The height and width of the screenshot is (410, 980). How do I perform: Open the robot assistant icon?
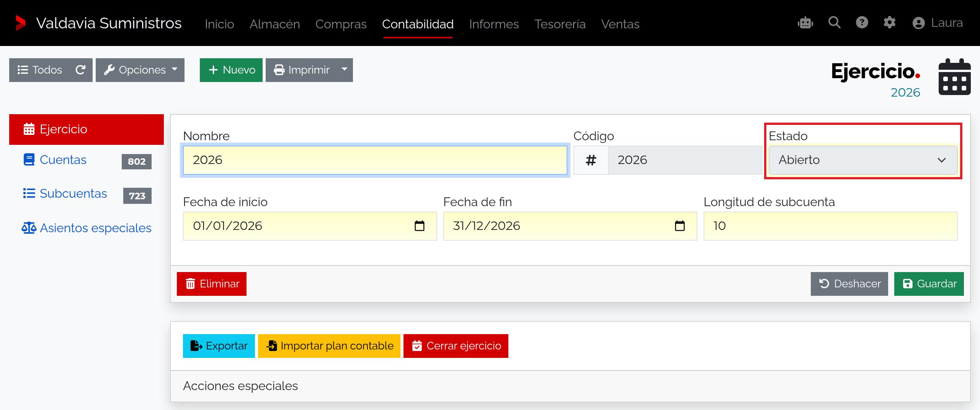coord(805,23)
